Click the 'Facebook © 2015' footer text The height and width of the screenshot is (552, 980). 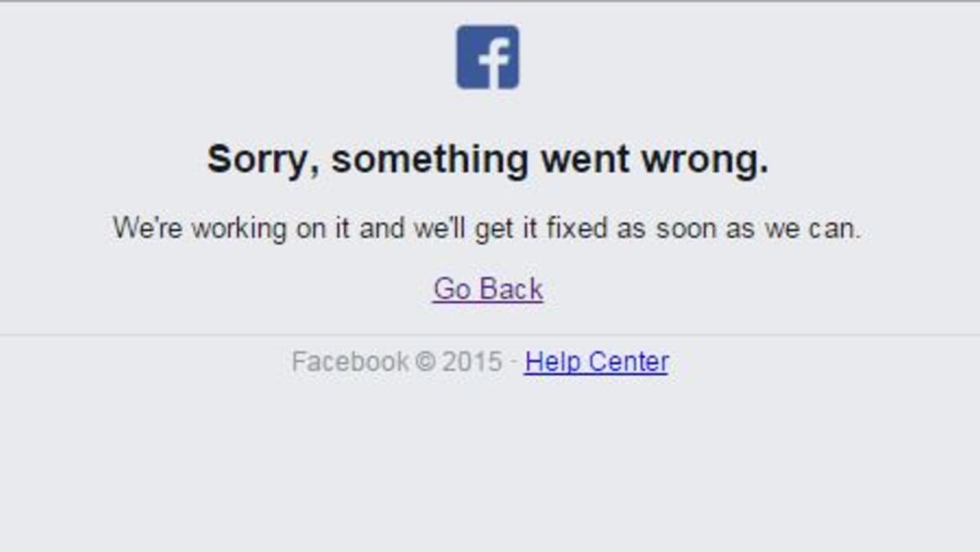(397, 361)
